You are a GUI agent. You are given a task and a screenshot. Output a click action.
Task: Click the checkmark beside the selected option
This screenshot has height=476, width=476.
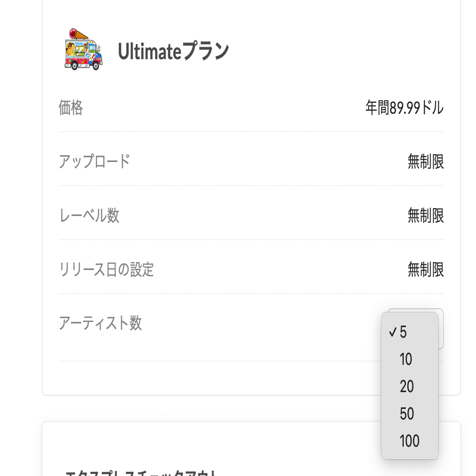coord(392,332)
